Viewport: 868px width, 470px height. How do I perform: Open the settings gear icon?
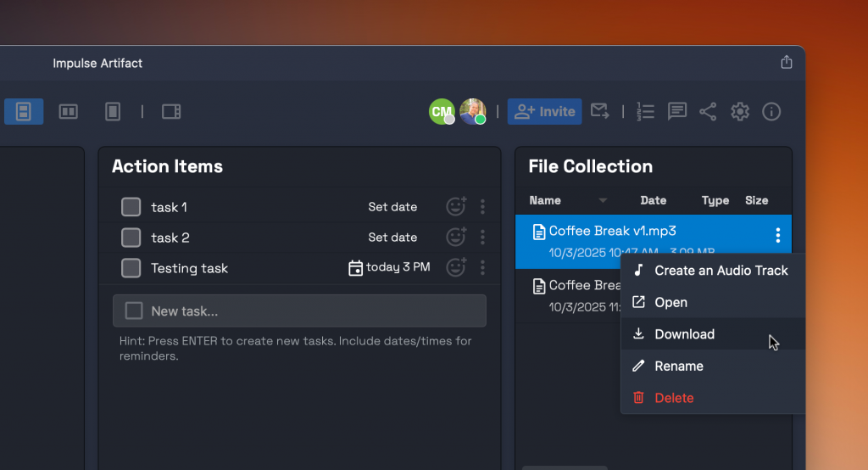click(x=740, y=111)
